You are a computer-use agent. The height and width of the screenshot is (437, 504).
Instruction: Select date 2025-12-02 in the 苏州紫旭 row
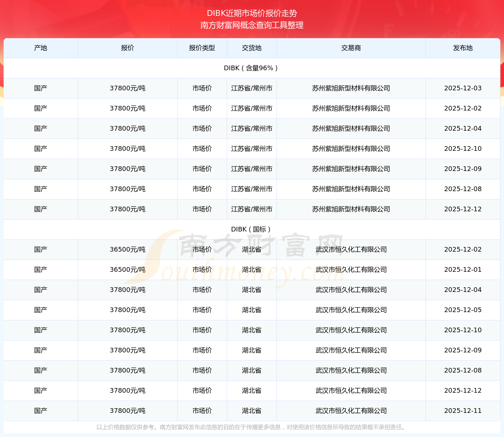click(x=463, y=108)
